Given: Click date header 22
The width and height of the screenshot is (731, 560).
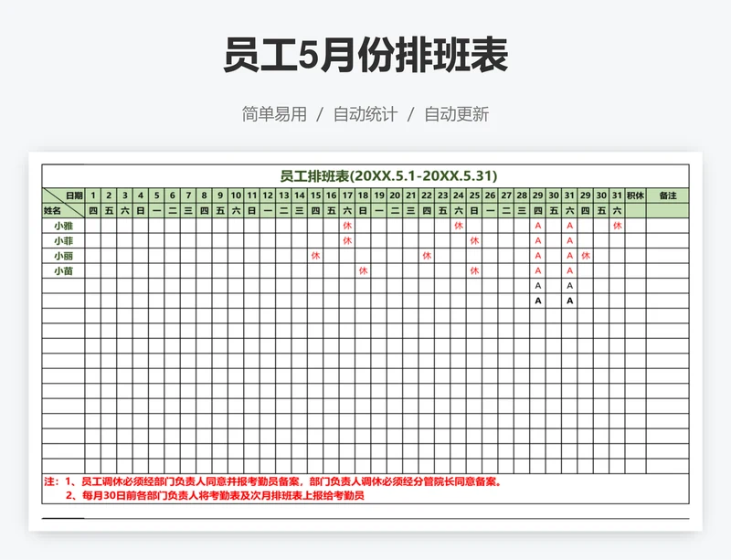Looking at the screenshot, I should [427, 195].
